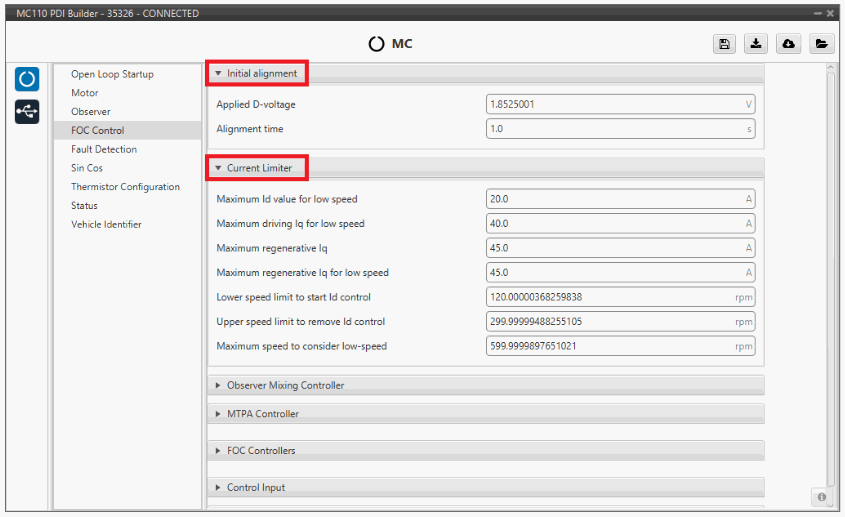Close the PDI Builder window

[830, 13]
